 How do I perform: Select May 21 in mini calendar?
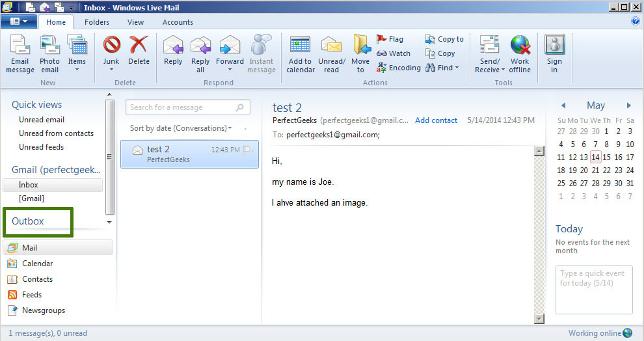[x=595, y=170]
